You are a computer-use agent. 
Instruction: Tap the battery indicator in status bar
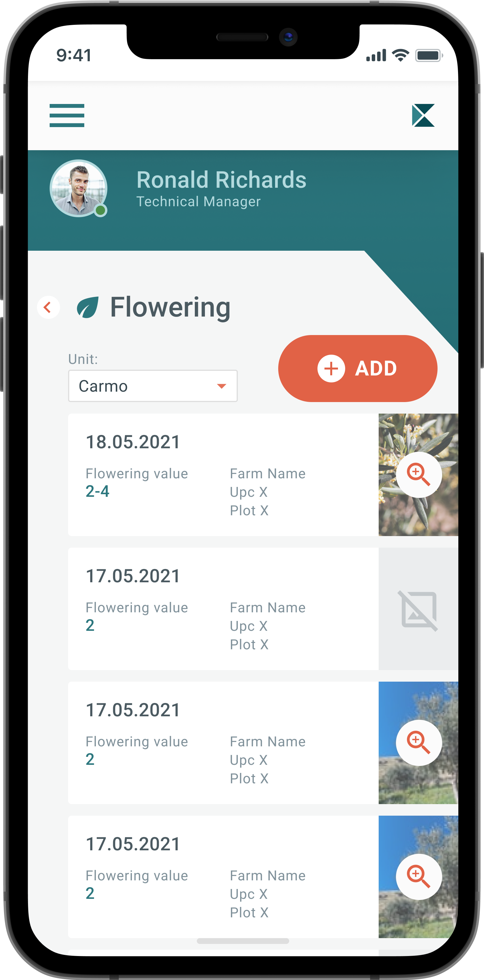[x=429, y=55]
